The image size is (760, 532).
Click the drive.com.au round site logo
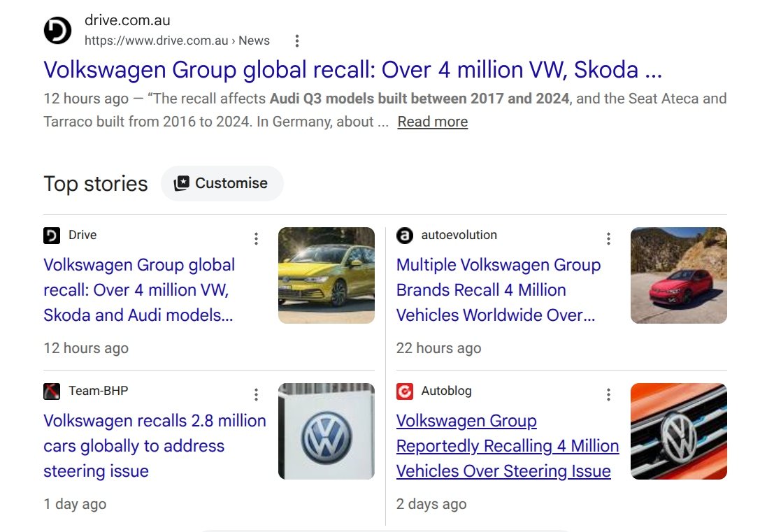[x=57, y=30]
